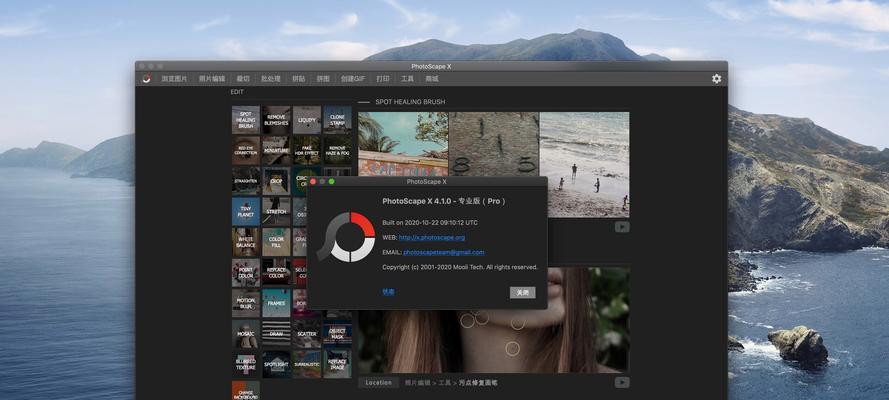Select the Crop tool tile

click(x=276, y=181)
